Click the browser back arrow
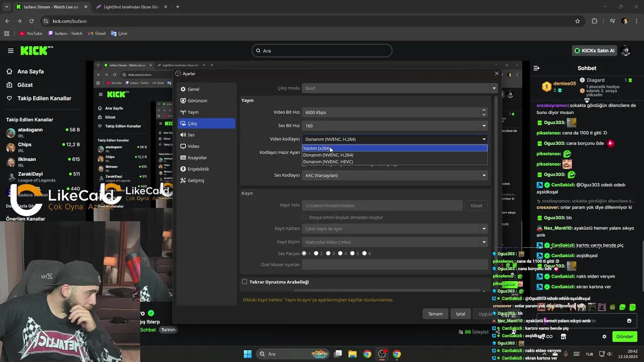 tap(7, 21)
